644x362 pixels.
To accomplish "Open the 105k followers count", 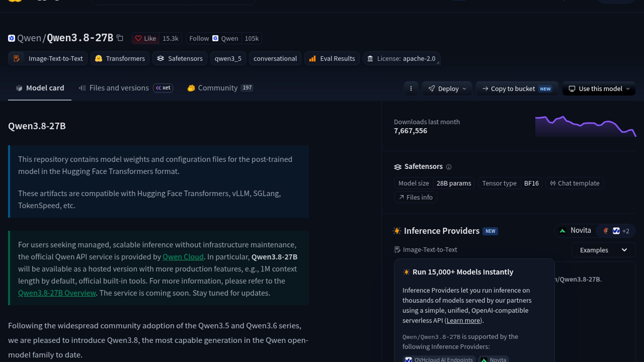I will click(252, 39).
